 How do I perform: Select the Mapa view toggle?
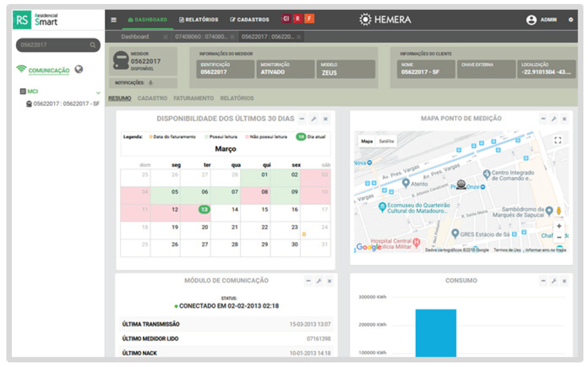[x=367, y=141]
